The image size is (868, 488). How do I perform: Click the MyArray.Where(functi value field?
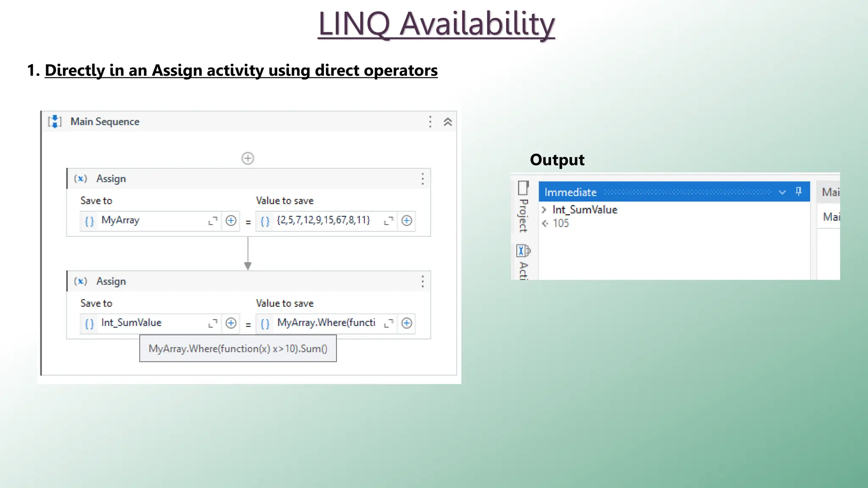click(x=326, y=323)
